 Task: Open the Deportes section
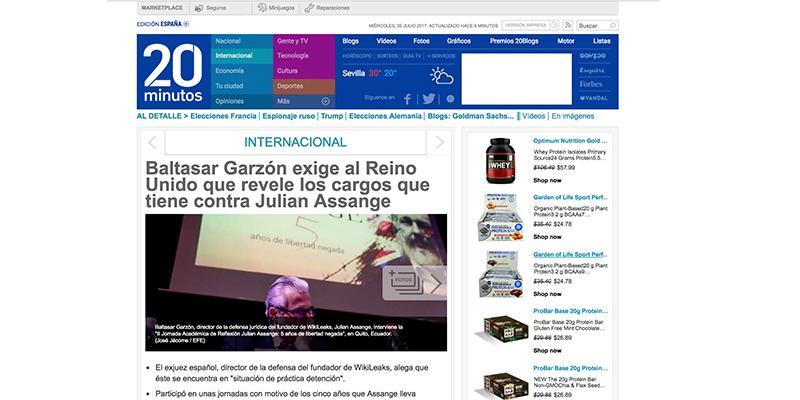click(290, 86)
